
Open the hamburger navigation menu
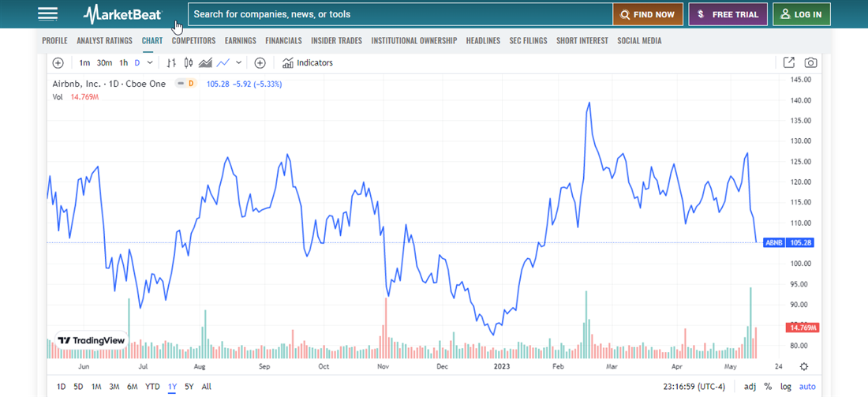pos(48,14)
